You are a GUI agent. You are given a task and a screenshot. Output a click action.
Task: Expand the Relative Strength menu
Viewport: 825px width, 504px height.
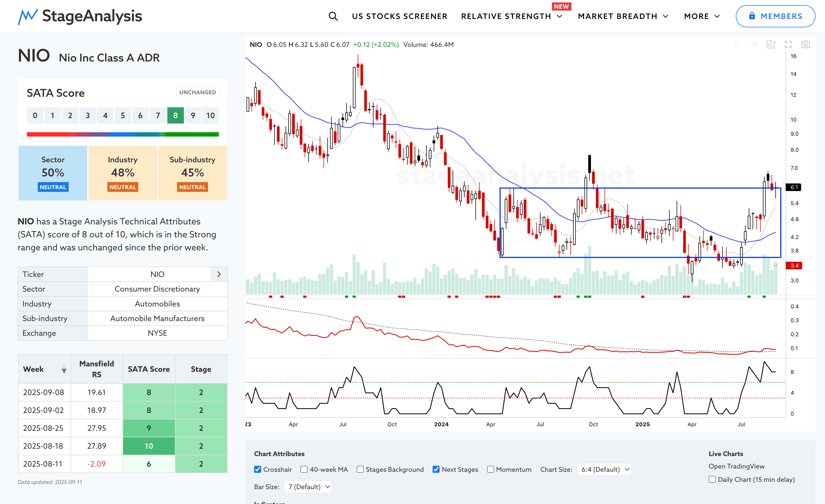pyautogui.click(x=511, y=16)
